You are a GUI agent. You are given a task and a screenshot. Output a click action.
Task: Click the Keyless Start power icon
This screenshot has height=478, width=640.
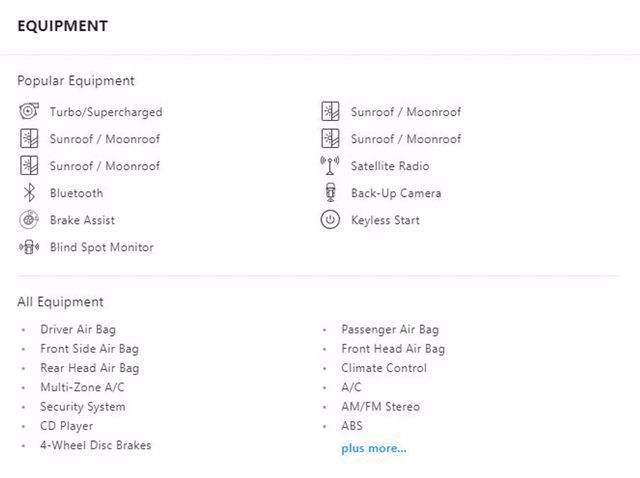330,220
